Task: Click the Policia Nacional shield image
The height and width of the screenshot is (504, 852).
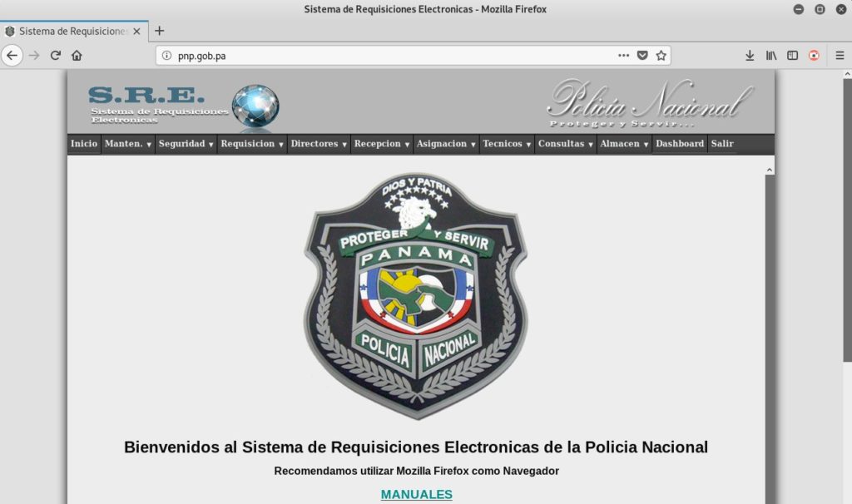Action: click(x=416, y=296)
